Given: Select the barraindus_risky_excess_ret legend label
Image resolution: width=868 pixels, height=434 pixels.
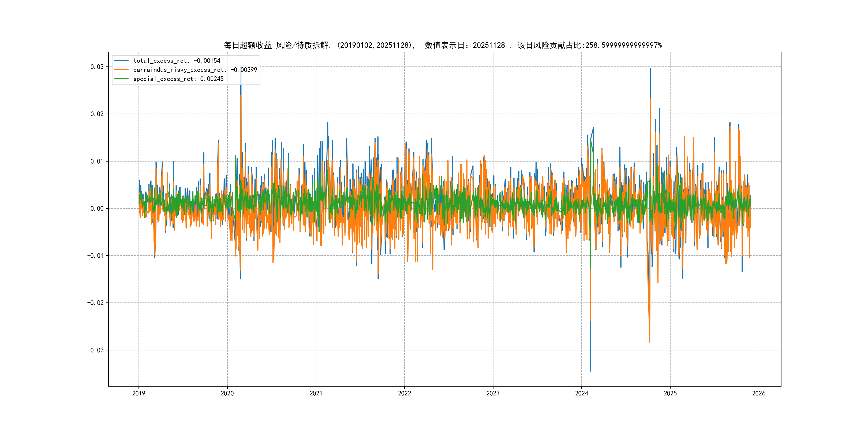Looking at the screenshot, I should 195,70.
